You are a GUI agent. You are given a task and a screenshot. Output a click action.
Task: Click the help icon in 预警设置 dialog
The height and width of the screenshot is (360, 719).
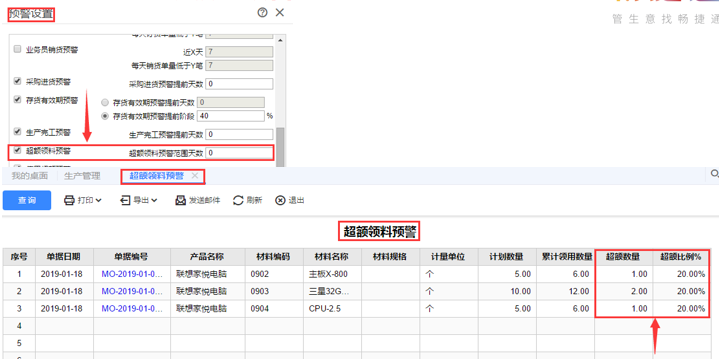[262, 13]
